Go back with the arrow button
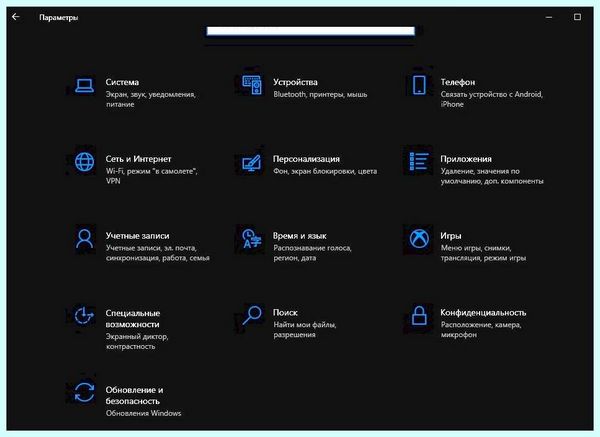Viewport: 600px width, 437px height. point(15,17)
